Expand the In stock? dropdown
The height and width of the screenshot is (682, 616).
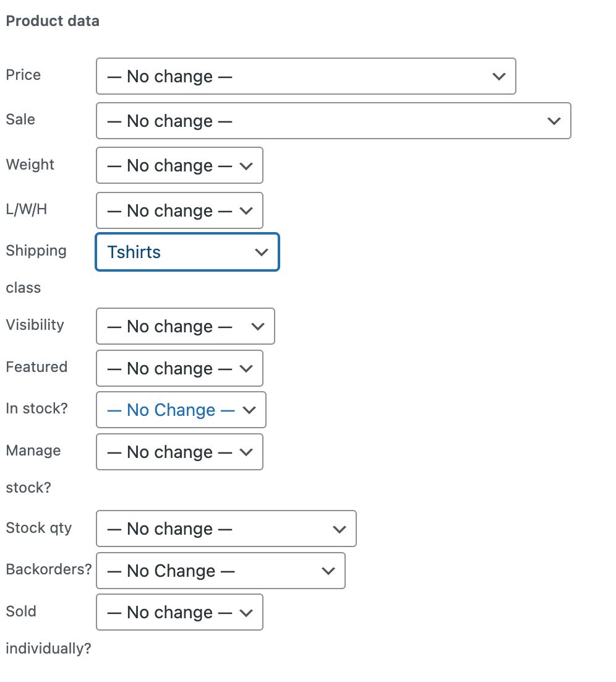181,410
